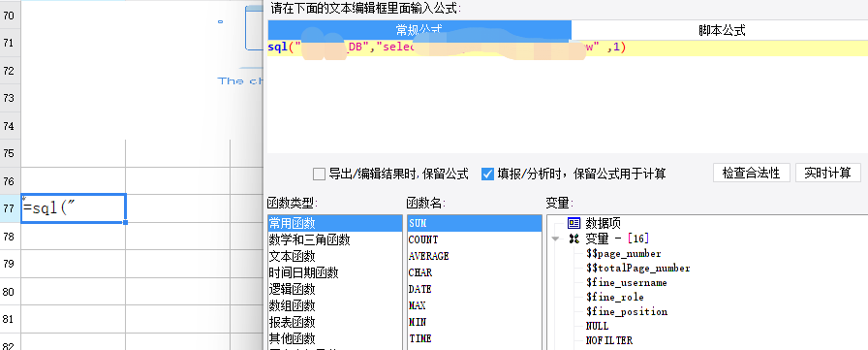Select row header 75

coord(10,153)
